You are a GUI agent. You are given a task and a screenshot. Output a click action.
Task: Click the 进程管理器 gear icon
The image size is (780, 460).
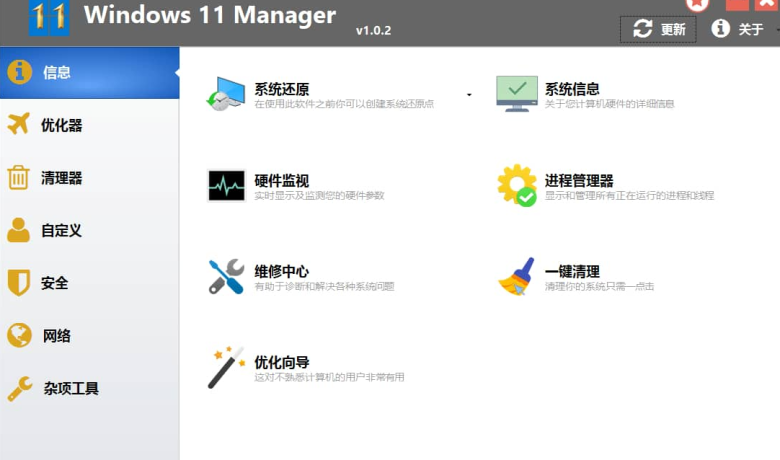517,185
